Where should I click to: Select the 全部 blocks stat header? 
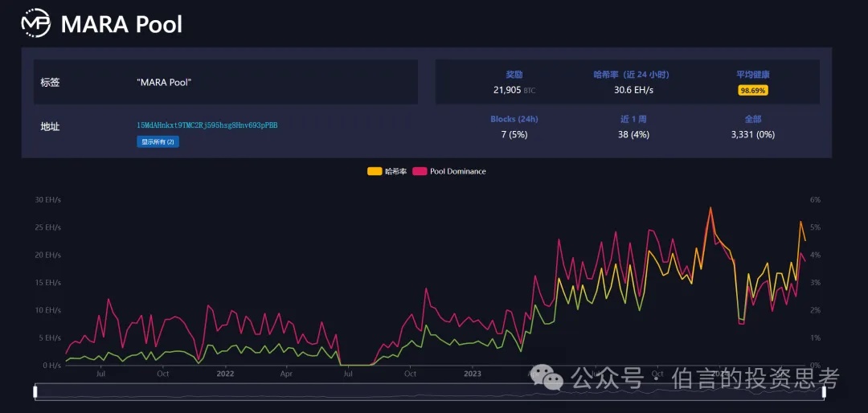(x=752, y=119)
